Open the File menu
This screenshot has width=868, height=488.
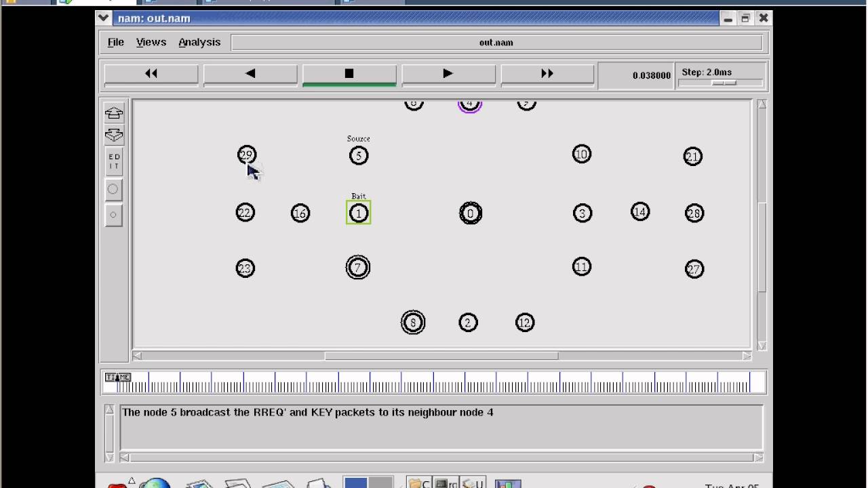pyautogui.click(x=116, y=42)
